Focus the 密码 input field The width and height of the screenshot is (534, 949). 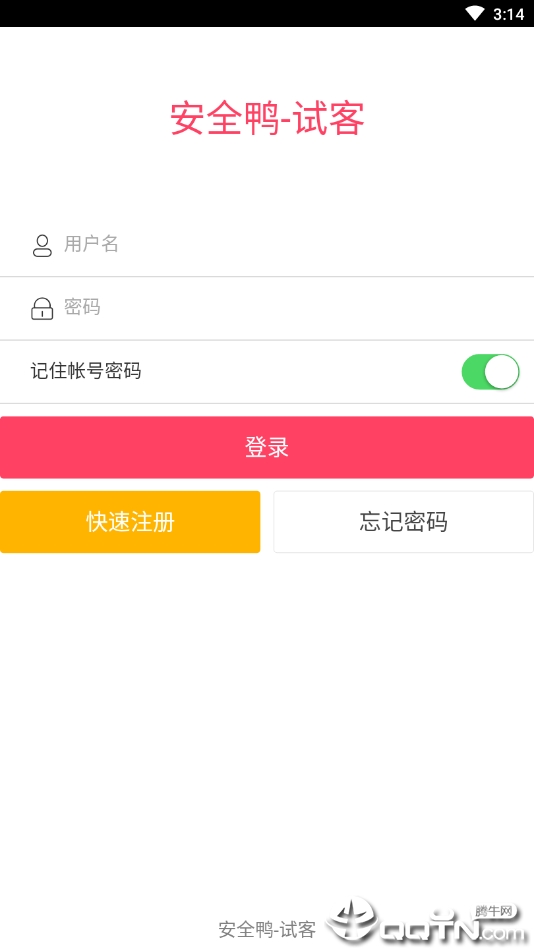click(x=267, y=308)
